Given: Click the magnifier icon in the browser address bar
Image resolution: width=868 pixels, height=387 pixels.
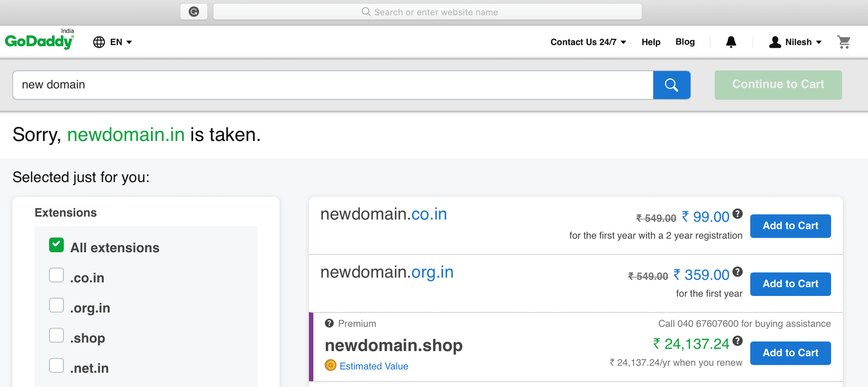Looking at the screenshot, I should pos(366,12).
